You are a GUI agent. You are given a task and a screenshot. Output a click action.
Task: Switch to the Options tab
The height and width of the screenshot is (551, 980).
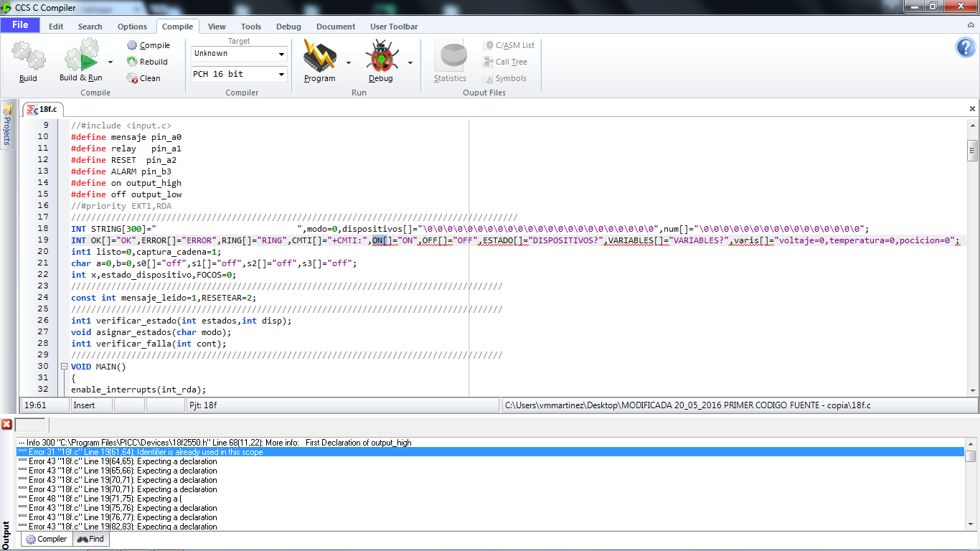[132, 27]
